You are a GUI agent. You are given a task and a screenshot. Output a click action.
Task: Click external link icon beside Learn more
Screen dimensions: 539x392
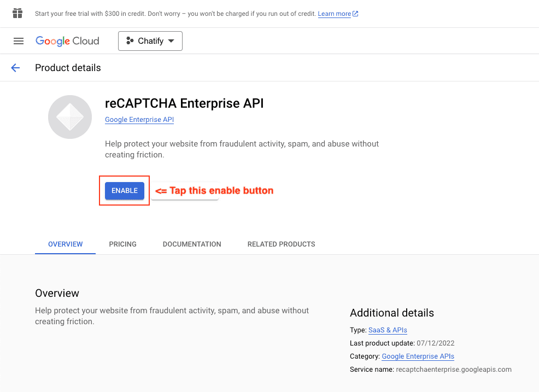[355, 14]
